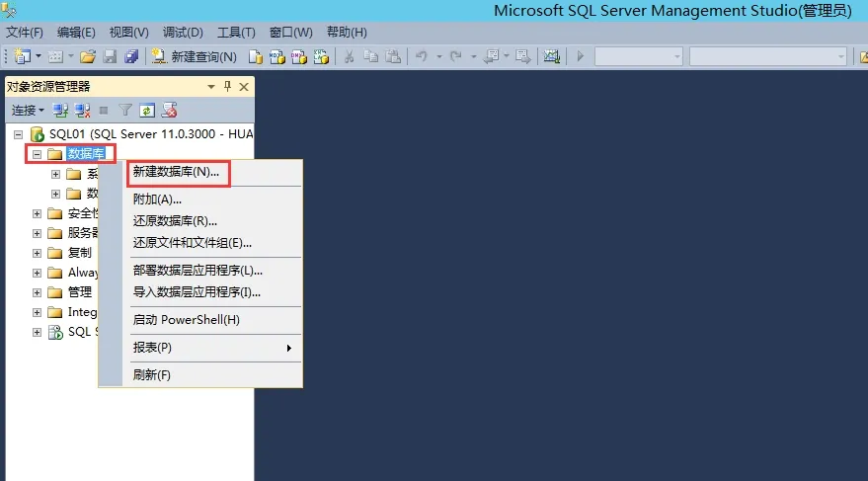Click the Disconnect server icon
The image size is (868, 481).
(x=83, y=111)
